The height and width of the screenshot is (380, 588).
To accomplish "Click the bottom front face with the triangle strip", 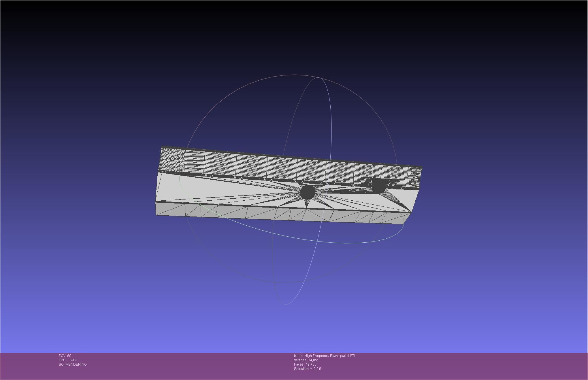I will 259,212.
